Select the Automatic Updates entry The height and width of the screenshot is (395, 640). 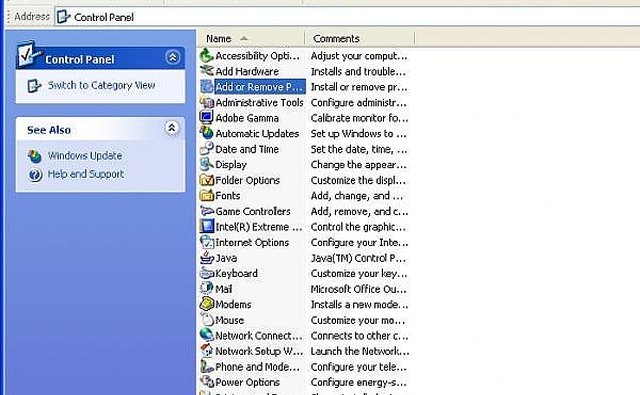pos(257,133)
